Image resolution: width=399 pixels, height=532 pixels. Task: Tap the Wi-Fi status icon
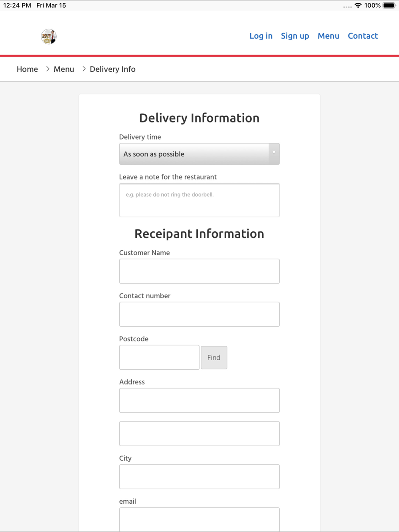click(x=358, y=6)
